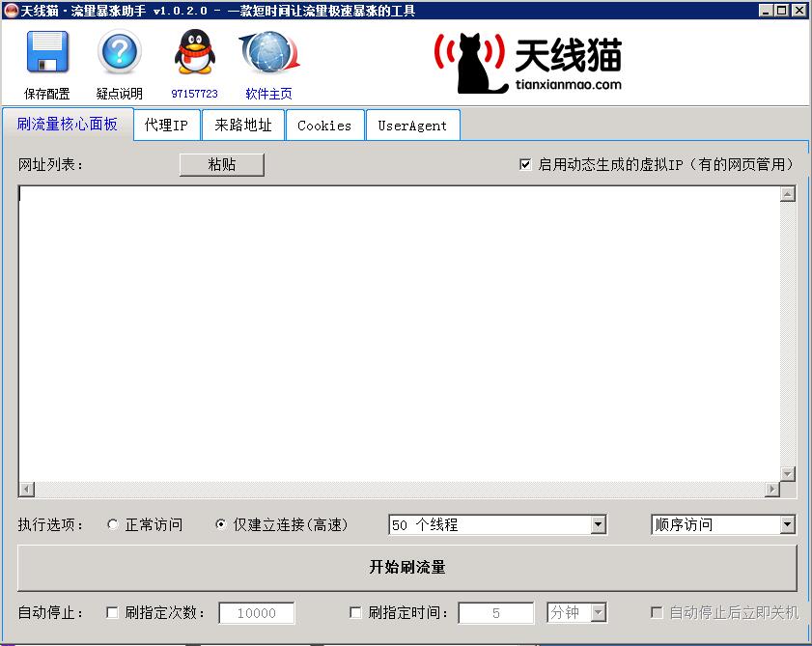
Task: Open the 来路地址 tab
Action: [x=243, y=126]
